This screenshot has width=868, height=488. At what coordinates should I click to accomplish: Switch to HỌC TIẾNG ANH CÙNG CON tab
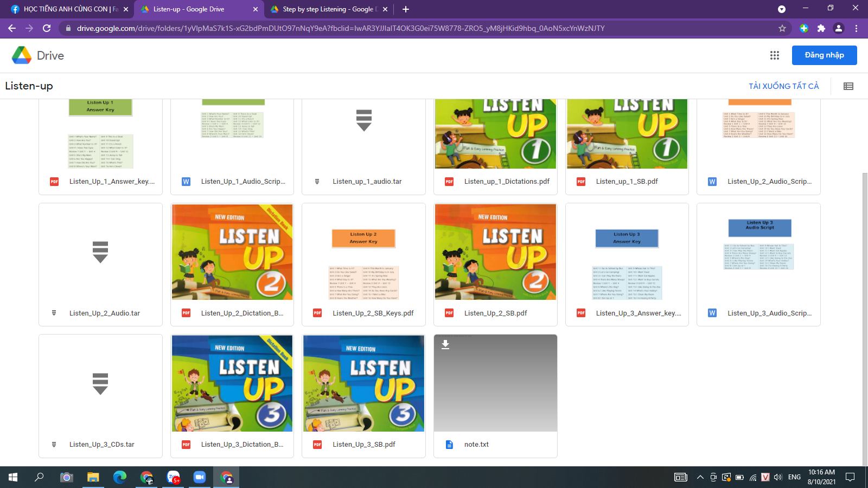(x=65, y=9)
